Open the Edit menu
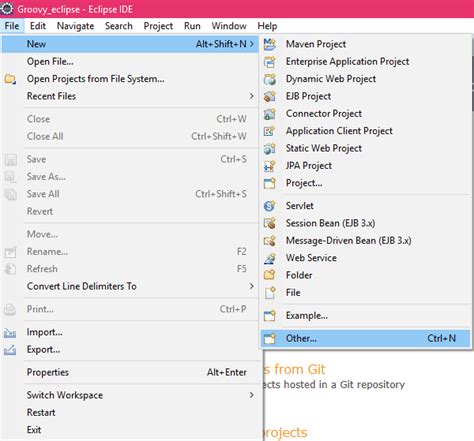 click(x=38, y=26)
